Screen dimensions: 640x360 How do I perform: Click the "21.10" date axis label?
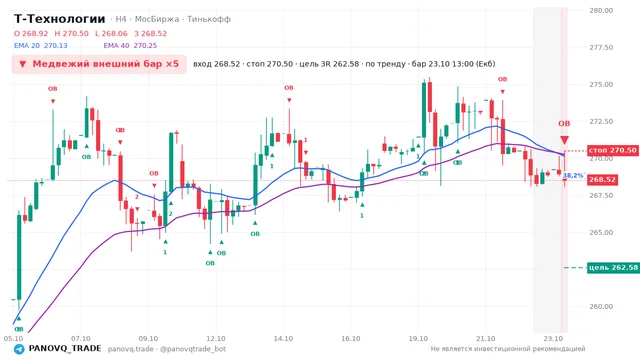click(x=486, y=338)
